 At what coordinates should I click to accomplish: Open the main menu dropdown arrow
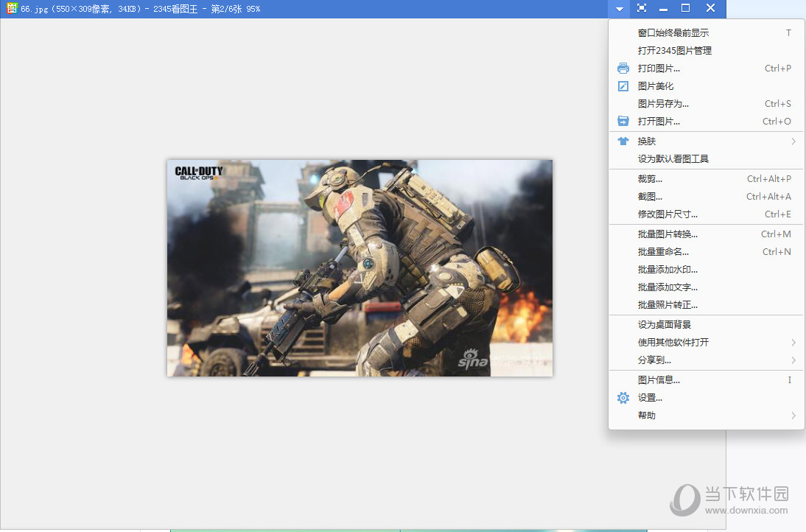pyautogui.click(x=620, y=9)
